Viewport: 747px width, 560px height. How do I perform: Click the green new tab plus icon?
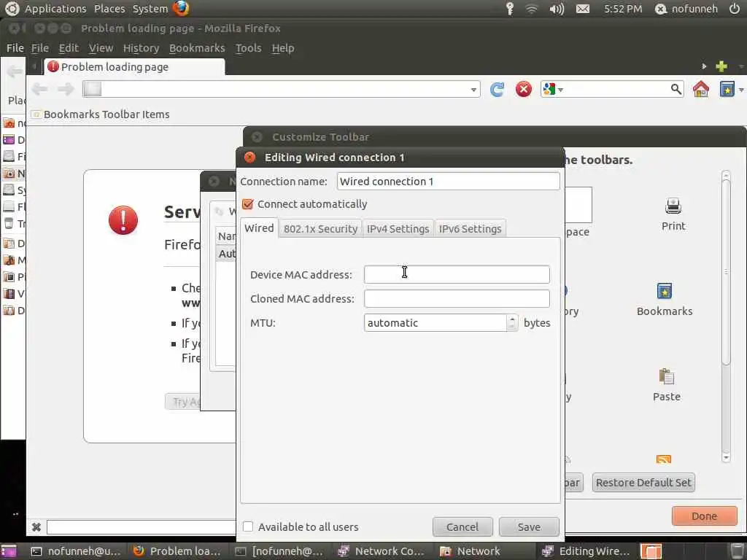click(721, 66)
